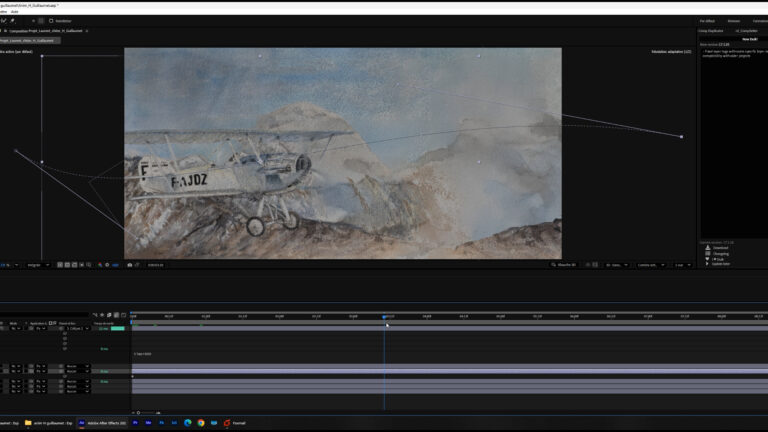Click the motion path endpoint handle at far right

[681, 137]
